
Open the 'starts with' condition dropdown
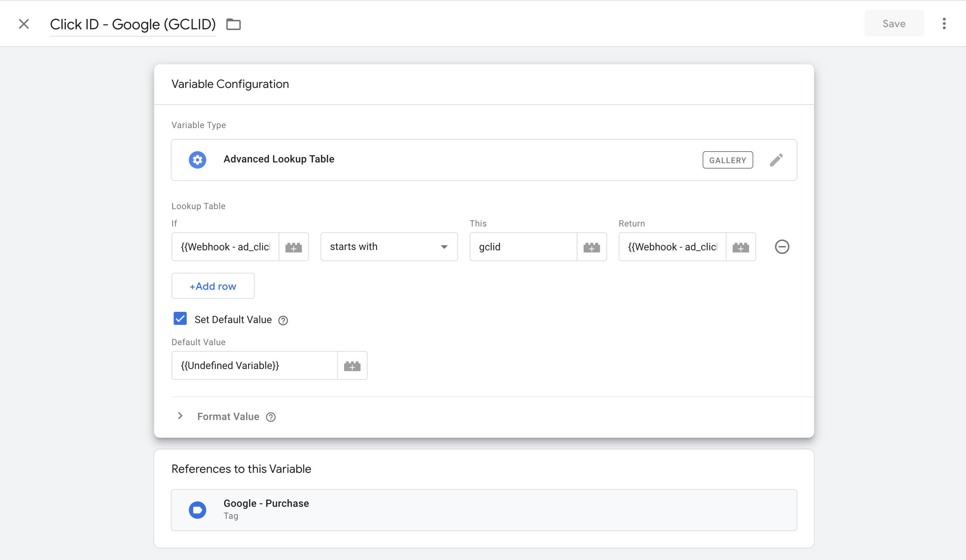pyautogui.click(x=389, y=247)
